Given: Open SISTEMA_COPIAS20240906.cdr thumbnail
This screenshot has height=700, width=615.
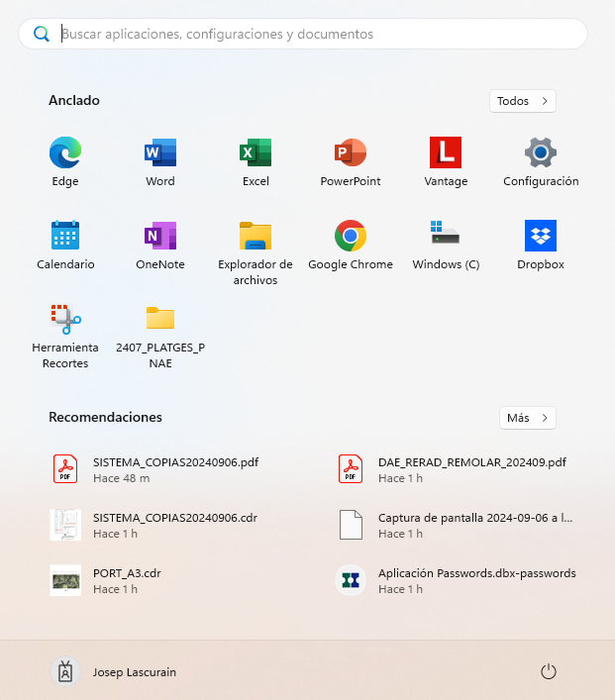Looking at the screenshot, I should click(65, 525).
